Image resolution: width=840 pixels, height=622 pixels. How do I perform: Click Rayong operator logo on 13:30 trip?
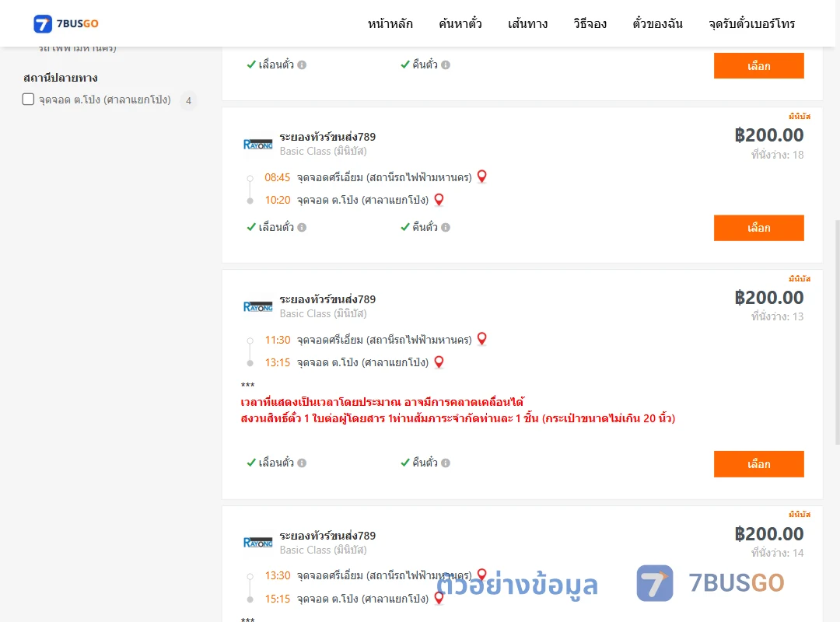[x=257, y=542]
